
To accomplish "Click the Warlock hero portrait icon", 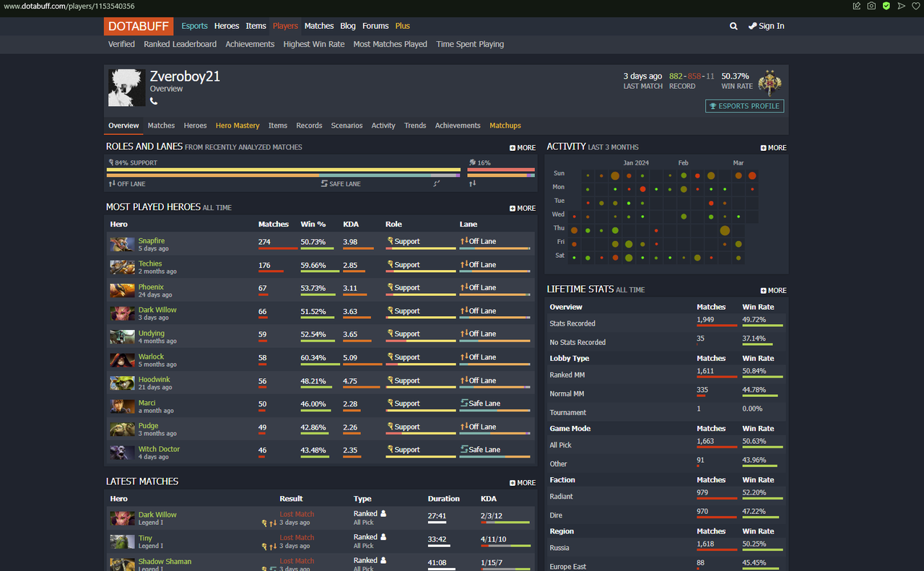I will (x=122, y=360).
